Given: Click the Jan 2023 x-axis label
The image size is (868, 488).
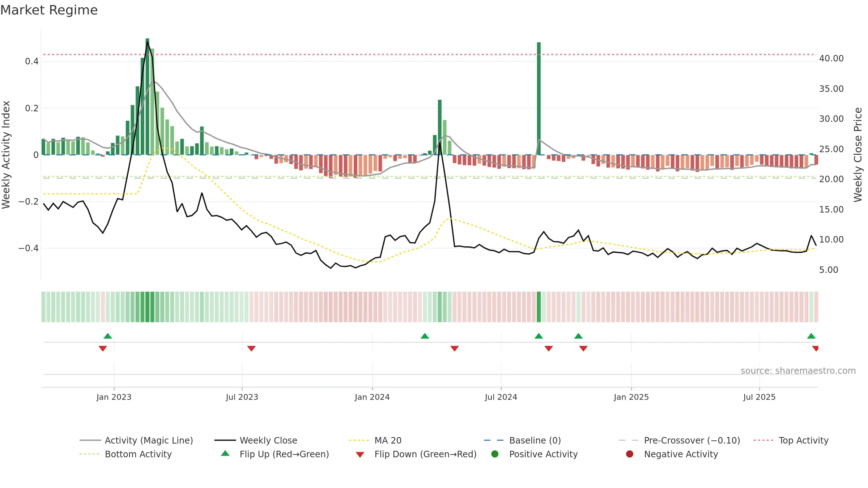Looking at the screenshot, I should point(114,397).
